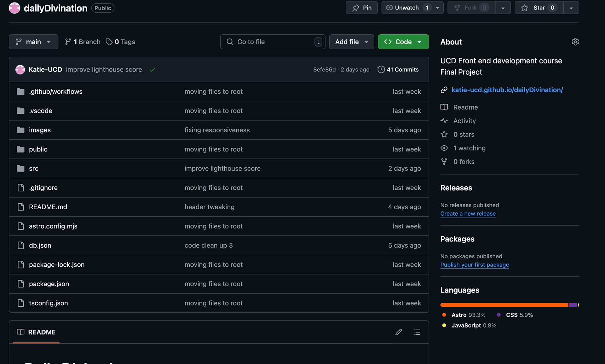Click the .vscode folder icon
This screenshot has width=605, height=364.
click(21, 111)
